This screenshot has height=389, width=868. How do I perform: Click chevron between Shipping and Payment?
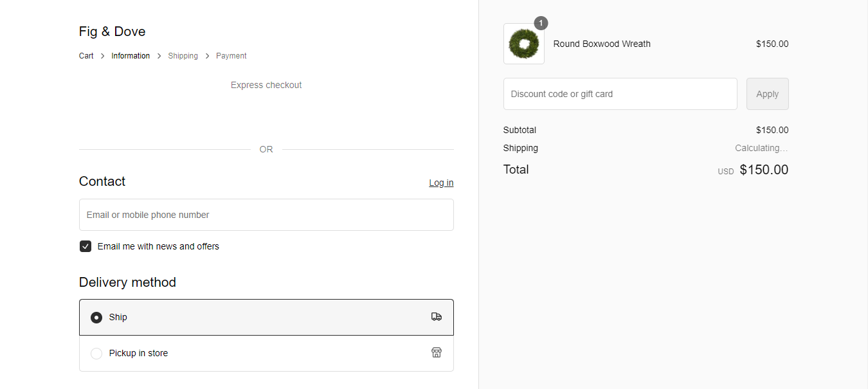(x=207, y=56)
